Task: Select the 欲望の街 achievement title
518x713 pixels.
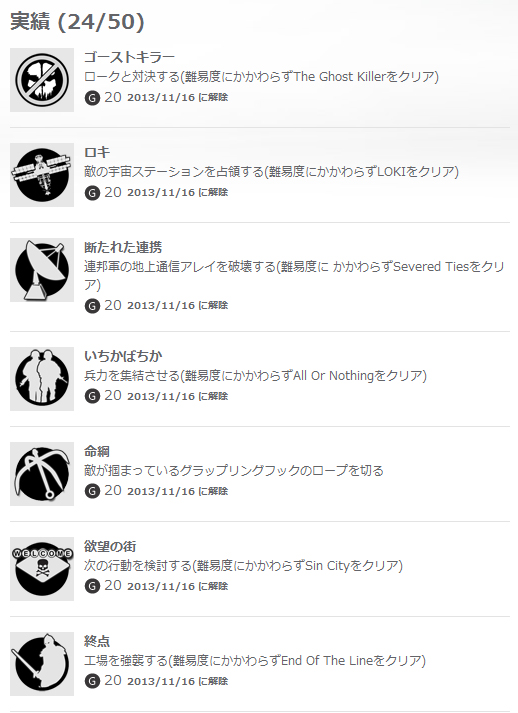Action: coord(110,546)
